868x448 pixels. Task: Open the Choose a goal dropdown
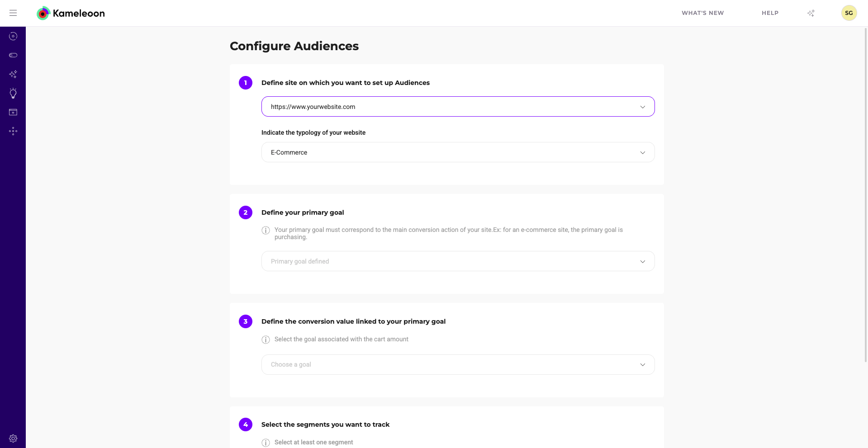click(458, 364)
